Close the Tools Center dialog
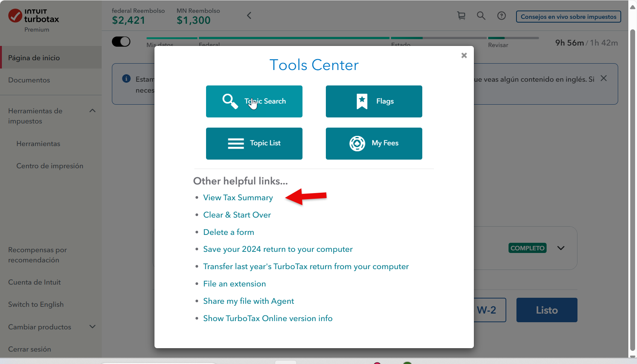This screenshot has width=637, height=364. point(464,55)
